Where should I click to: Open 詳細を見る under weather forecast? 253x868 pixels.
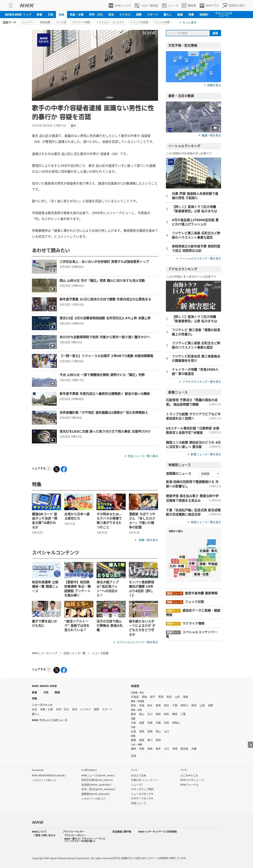(x=213, y=85)
